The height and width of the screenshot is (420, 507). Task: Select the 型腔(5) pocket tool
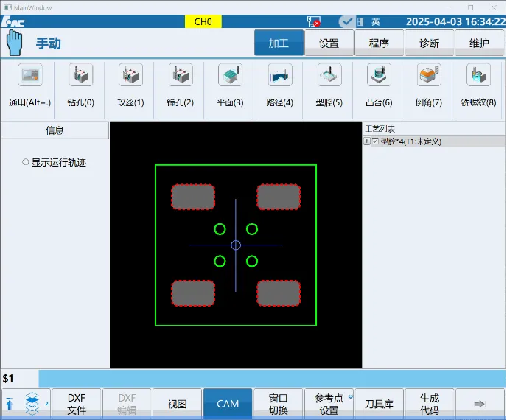(329, 75)
